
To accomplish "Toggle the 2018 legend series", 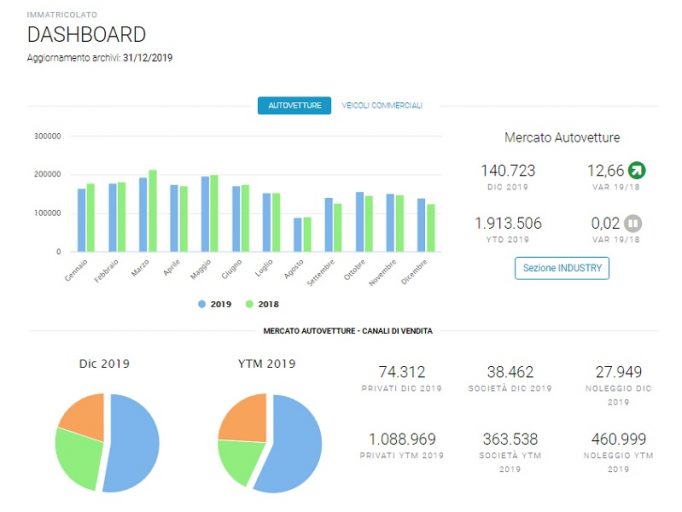I will [262, 304].
